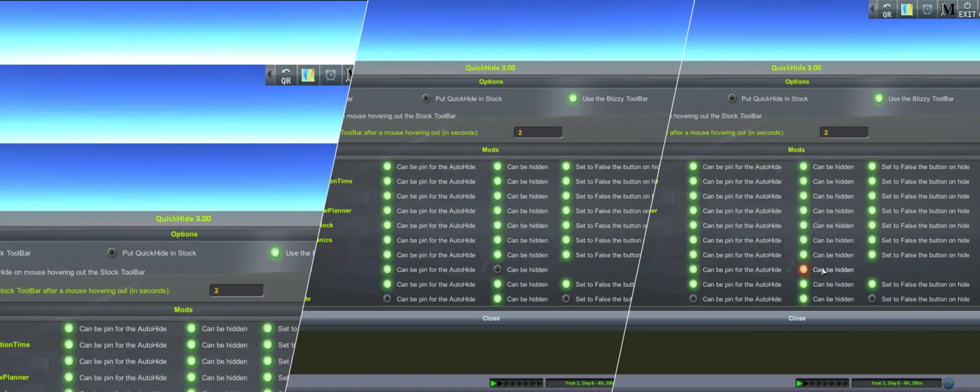The height and width of the screenshot is (392, 980).
Task: Open the rainbow contour map icon in top-right toolbar
Action: tap(907, 9)
